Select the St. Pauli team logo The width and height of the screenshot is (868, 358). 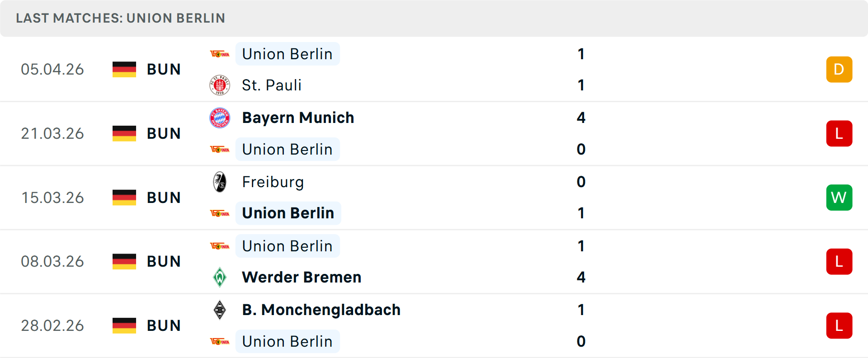coord(220,85)
